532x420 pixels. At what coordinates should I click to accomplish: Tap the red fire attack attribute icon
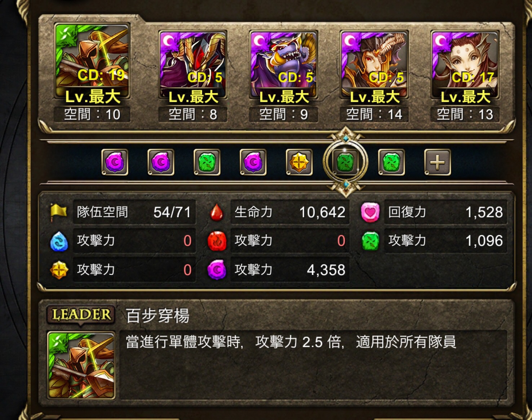217,241
